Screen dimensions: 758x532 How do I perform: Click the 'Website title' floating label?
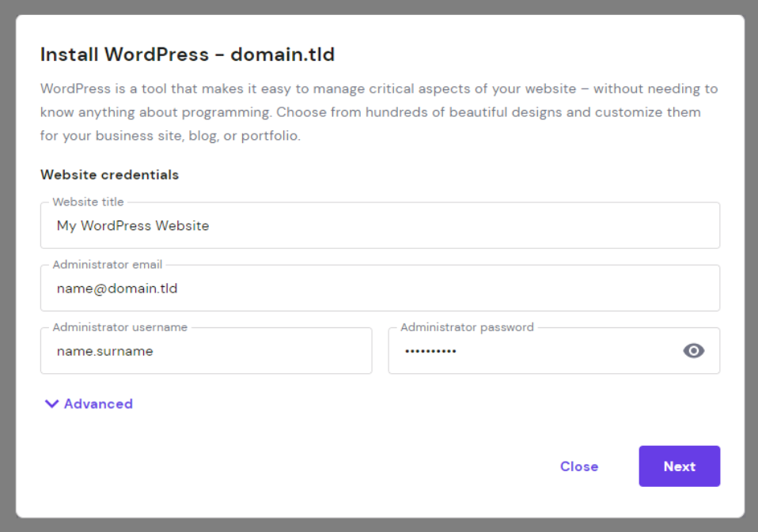click(x=88, y=202)
